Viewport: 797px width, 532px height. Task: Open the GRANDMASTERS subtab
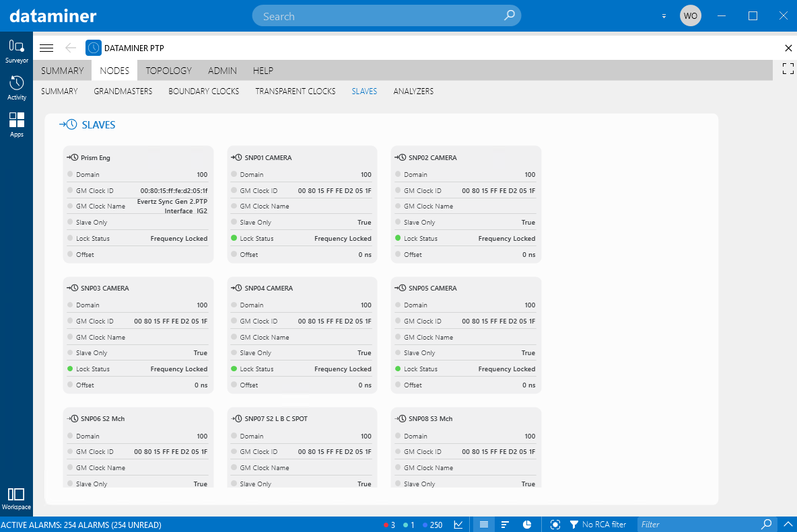point(123,91)
